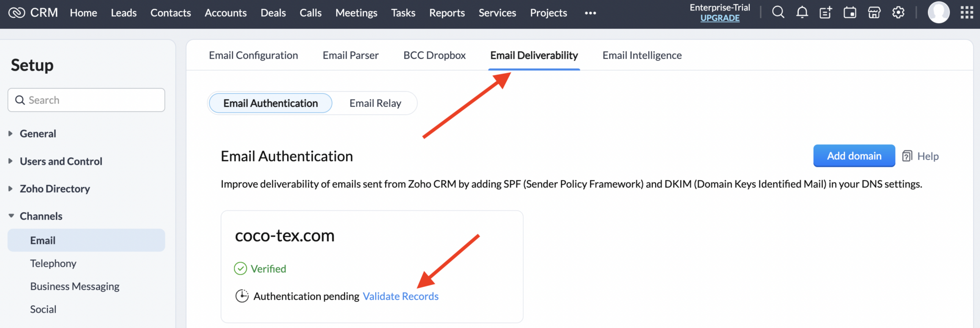Click the Add domain button

[854, 156]
